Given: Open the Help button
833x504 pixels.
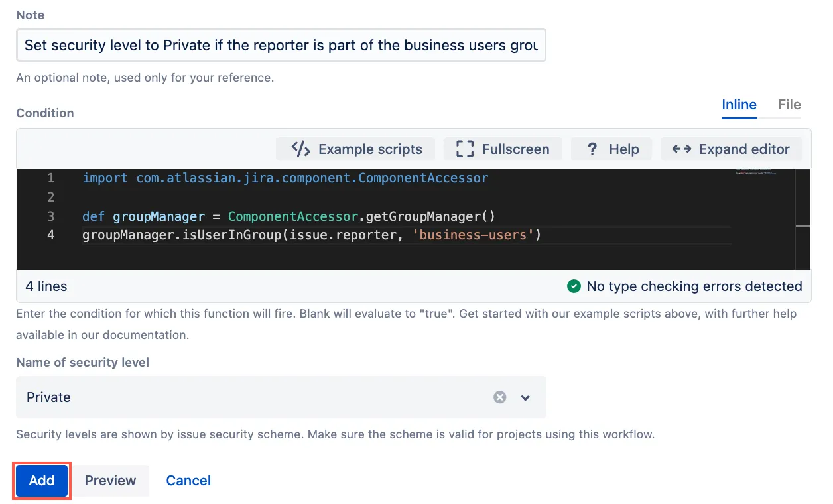Looking at the screenshot, I should pyautogui.click(x=611, y=149).
